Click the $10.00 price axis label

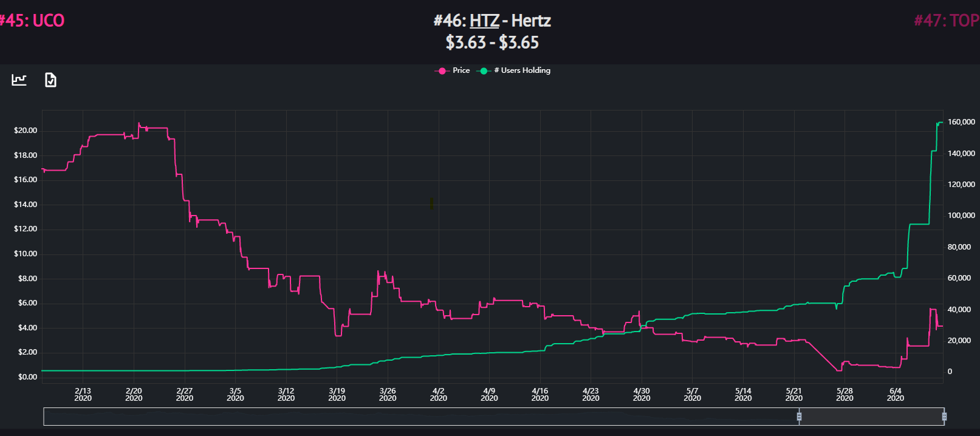click(26, 254)
